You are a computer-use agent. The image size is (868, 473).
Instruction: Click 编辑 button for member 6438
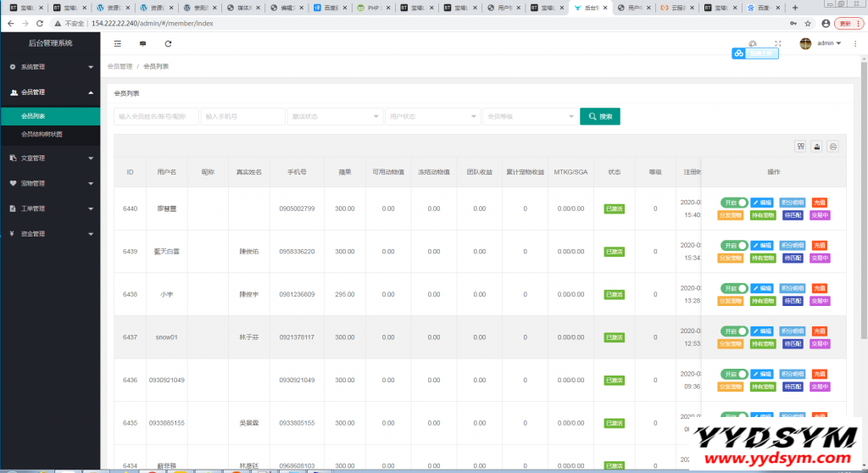762,288
